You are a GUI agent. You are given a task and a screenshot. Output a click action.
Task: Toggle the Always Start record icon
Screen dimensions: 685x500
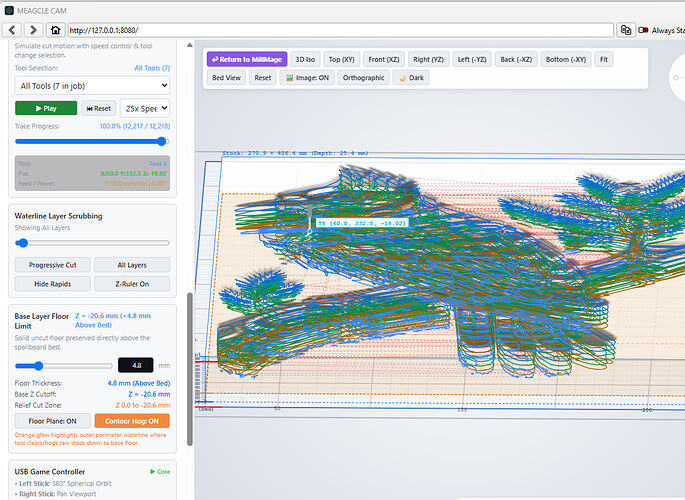click(x=643, y=30)
